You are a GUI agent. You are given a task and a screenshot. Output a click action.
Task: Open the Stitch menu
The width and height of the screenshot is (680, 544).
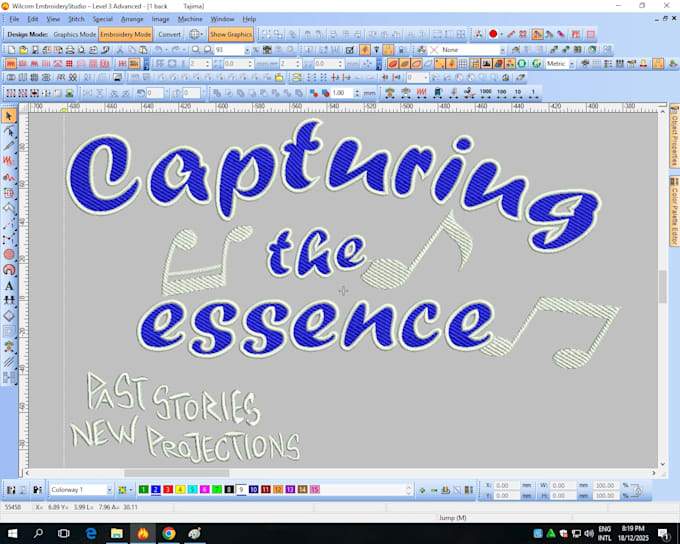pos(76,19)
